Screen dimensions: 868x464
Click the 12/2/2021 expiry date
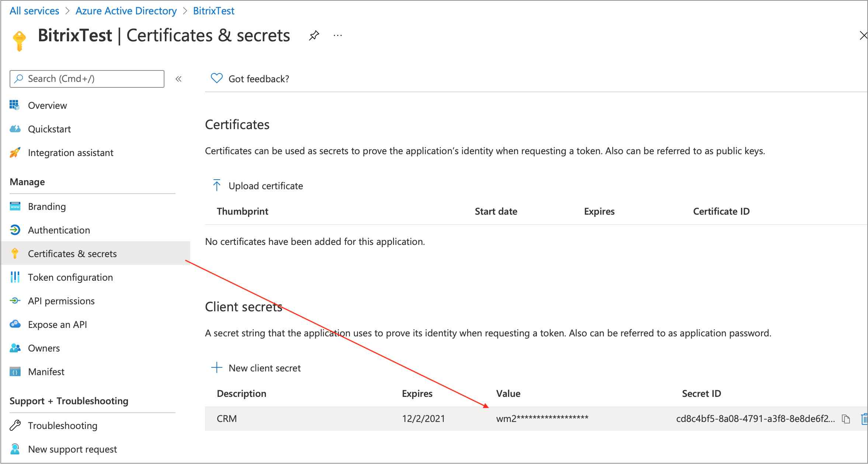pos(423,419)
